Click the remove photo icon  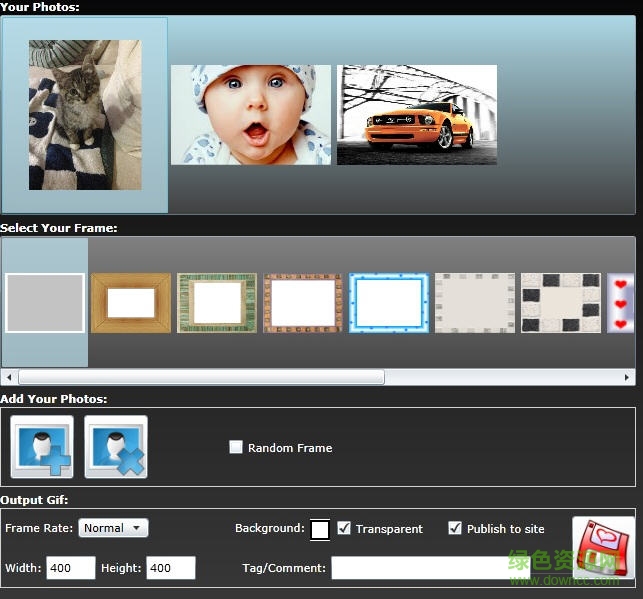pos(116,447)
